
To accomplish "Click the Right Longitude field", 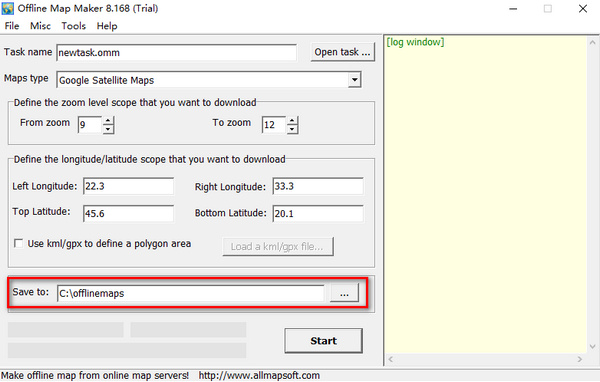I will tap(318, 186).
